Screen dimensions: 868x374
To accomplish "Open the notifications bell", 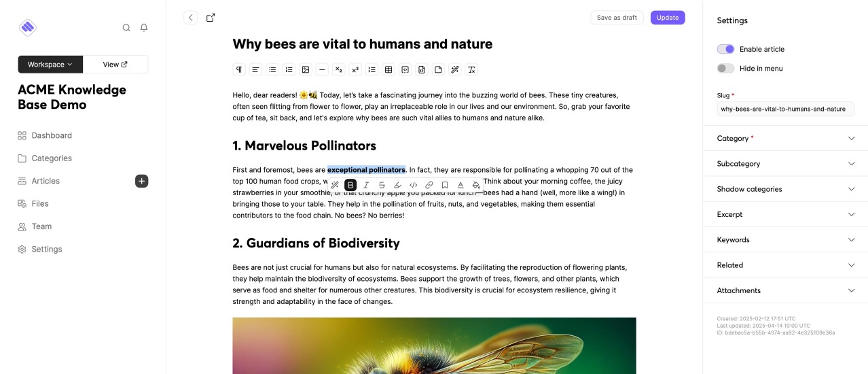I will click(x=144, y=28).
